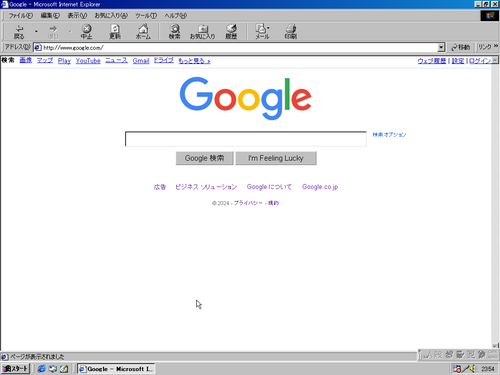The height and width of the screenshot is (375, 500).
Task: Open the Help (ヘルプ) menu
Action: coord(176,16)
